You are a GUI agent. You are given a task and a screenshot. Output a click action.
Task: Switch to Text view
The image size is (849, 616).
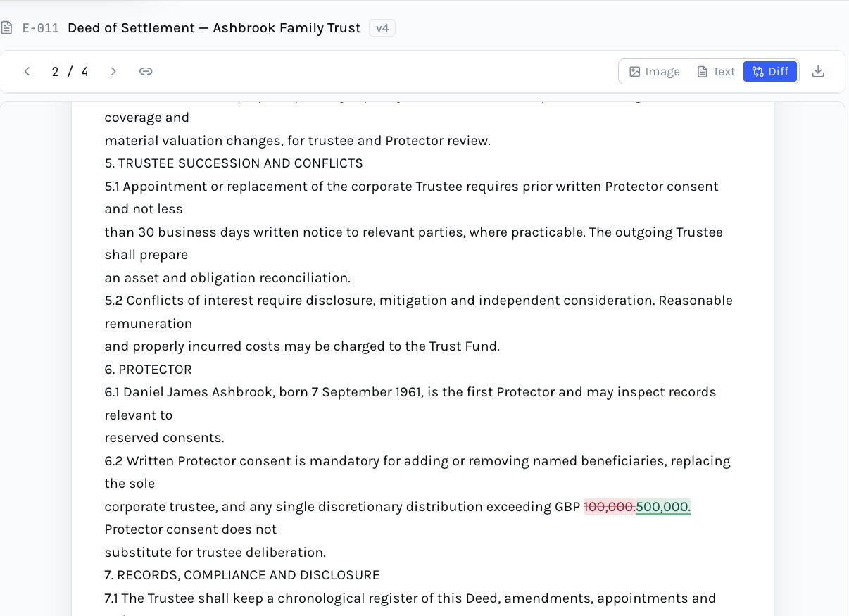715,71
